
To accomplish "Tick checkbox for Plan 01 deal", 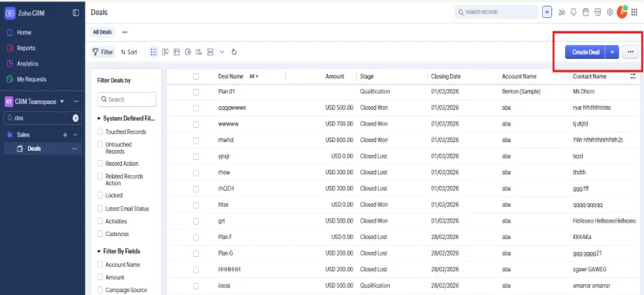I will [x=196, y=92].
